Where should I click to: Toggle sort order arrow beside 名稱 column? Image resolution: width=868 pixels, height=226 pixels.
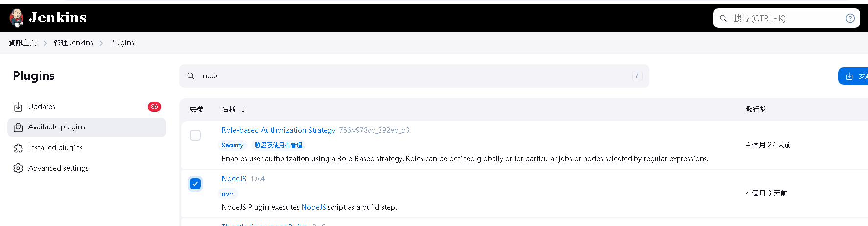click(x=243, y=110)
